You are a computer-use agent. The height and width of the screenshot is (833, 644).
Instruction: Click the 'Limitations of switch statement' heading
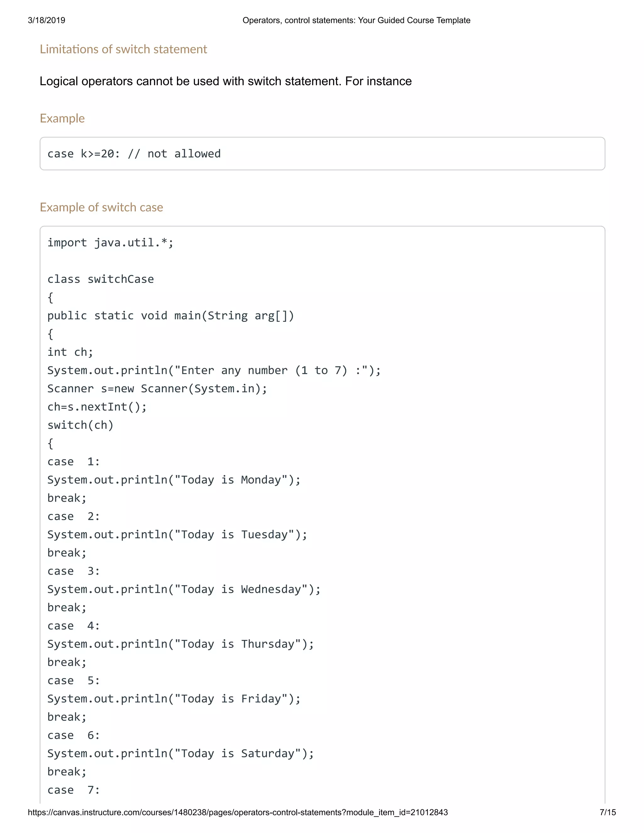click(x=123, y=49)
